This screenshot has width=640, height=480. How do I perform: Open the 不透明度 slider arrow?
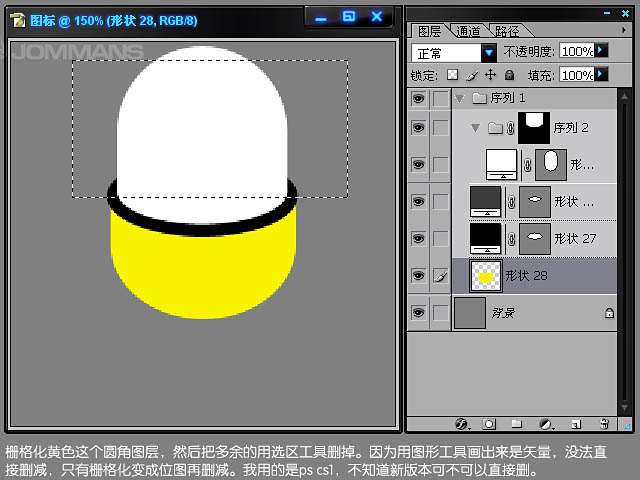click(601, 50)
